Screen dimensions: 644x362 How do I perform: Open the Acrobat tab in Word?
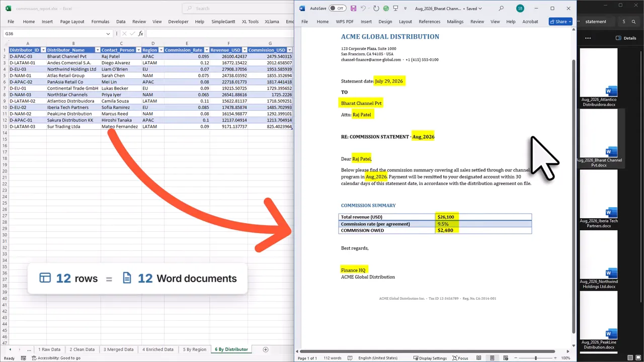tap(530, 22)
